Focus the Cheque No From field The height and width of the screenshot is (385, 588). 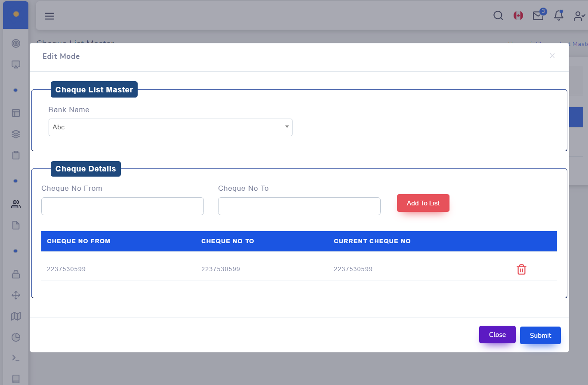[122, 206]
